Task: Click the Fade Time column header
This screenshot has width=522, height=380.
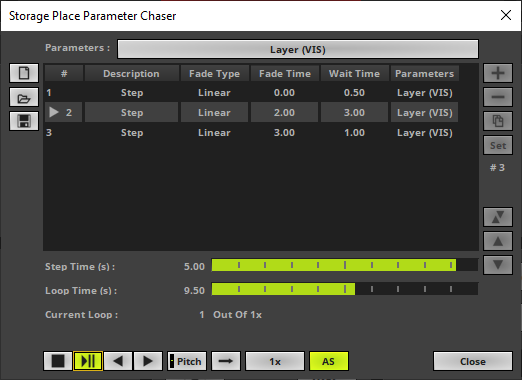Action: (x=285, y=73)
